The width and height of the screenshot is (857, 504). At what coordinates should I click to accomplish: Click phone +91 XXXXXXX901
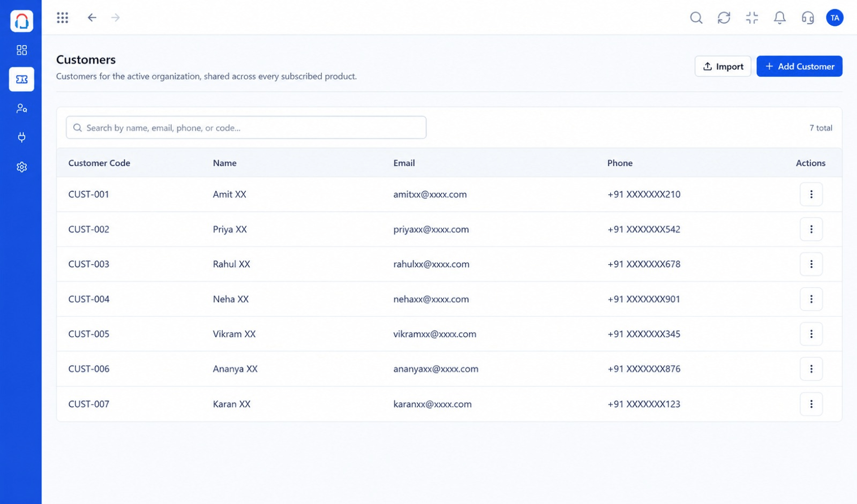[644, 299]
